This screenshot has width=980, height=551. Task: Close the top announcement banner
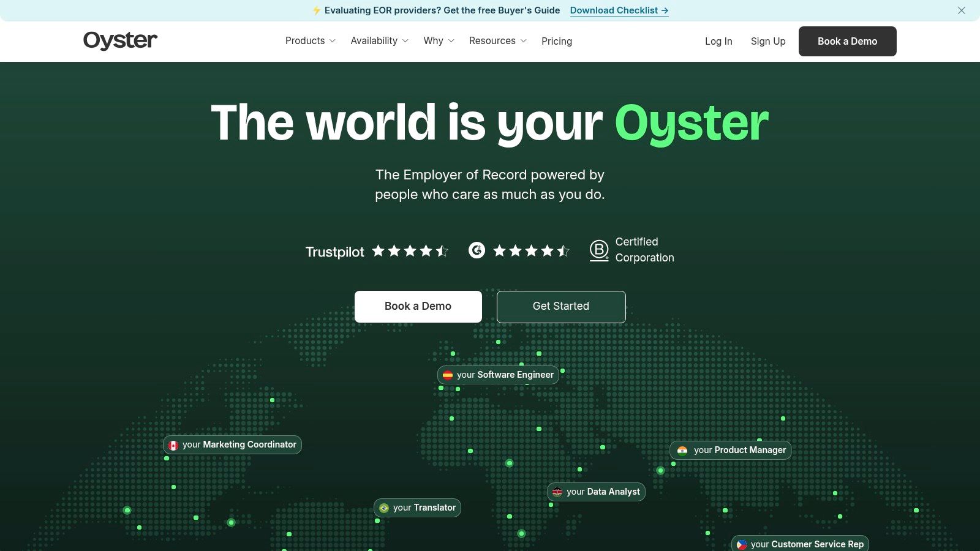pos(962,10)
